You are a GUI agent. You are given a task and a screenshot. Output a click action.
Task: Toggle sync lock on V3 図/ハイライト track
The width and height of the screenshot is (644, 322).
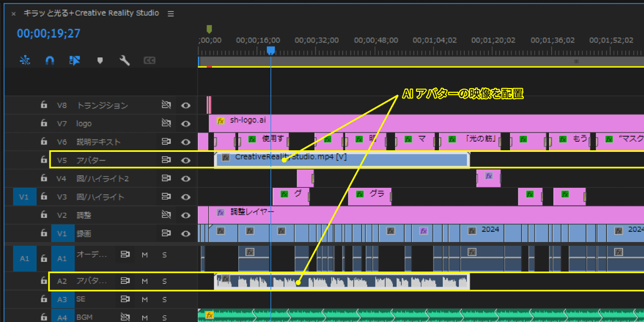[x=166, y=197]
